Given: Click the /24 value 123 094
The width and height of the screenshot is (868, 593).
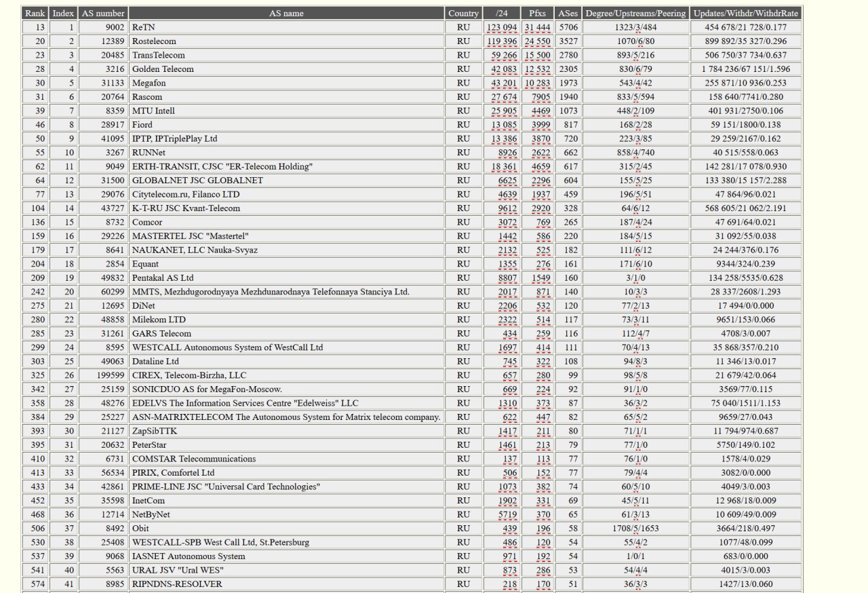Looking at the screenshot, I should pos(502,27).
